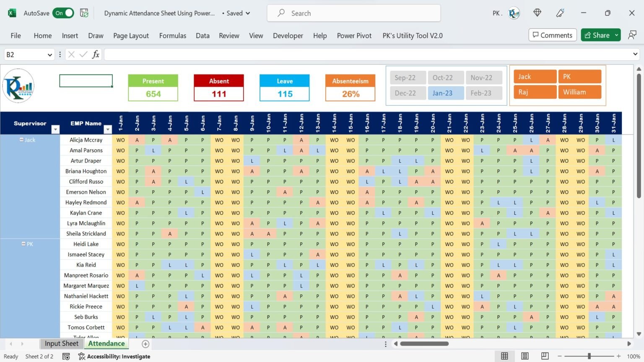
Task: Collapse the Jack supervisor group
Action: 21,140
